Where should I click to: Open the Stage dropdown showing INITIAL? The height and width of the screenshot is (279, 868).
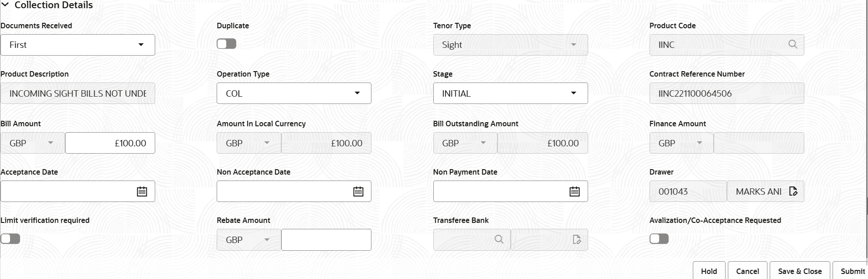[574, 93]
